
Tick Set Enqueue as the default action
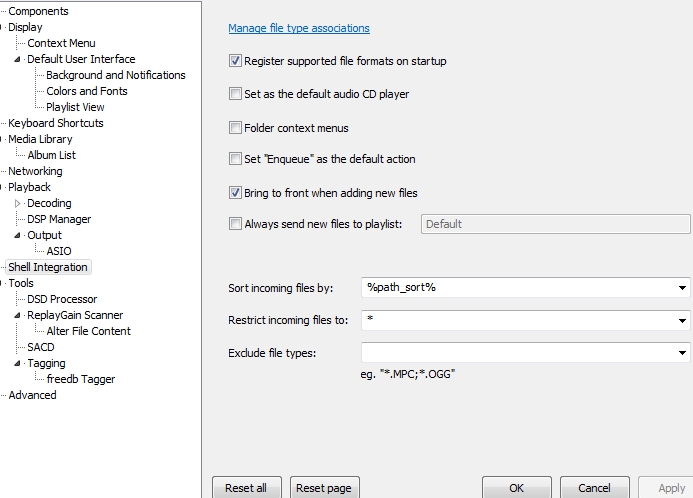[x=235, y=159]
